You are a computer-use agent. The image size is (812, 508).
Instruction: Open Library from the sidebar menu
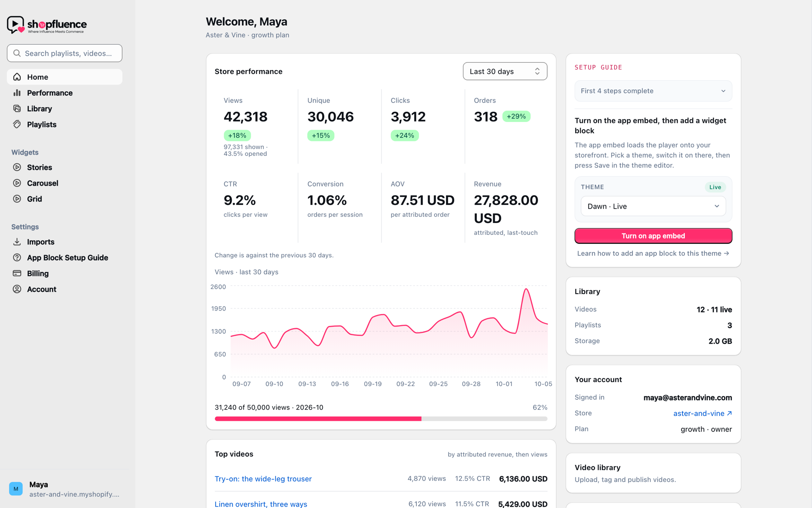pos(65,108)
